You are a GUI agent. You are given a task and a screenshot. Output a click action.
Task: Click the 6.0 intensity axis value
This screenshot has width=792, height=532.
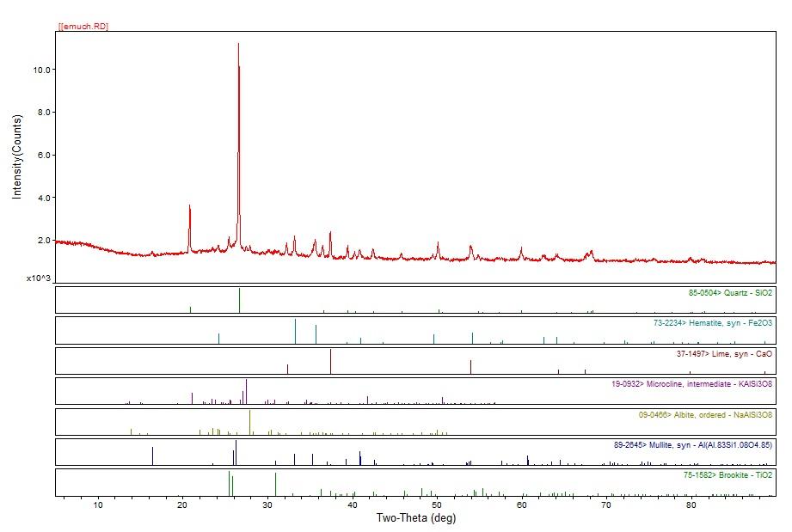pyautogui.click(x=44, y=155)
